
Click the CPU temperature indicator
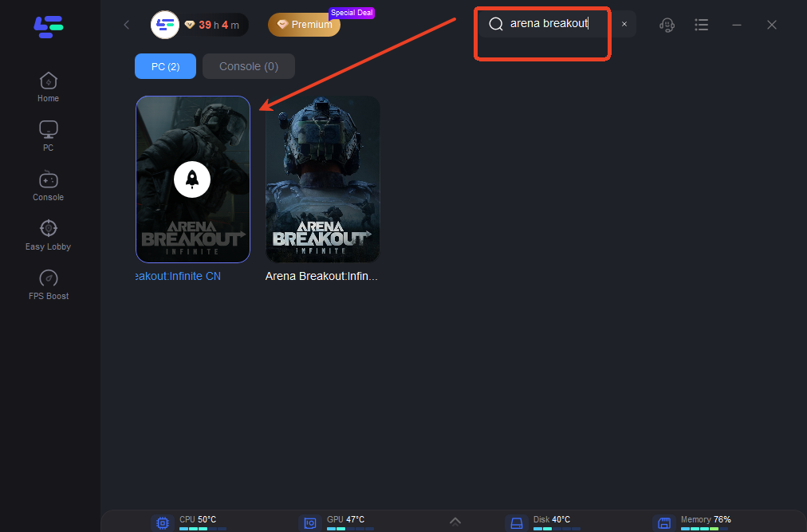tap(188, 522)
